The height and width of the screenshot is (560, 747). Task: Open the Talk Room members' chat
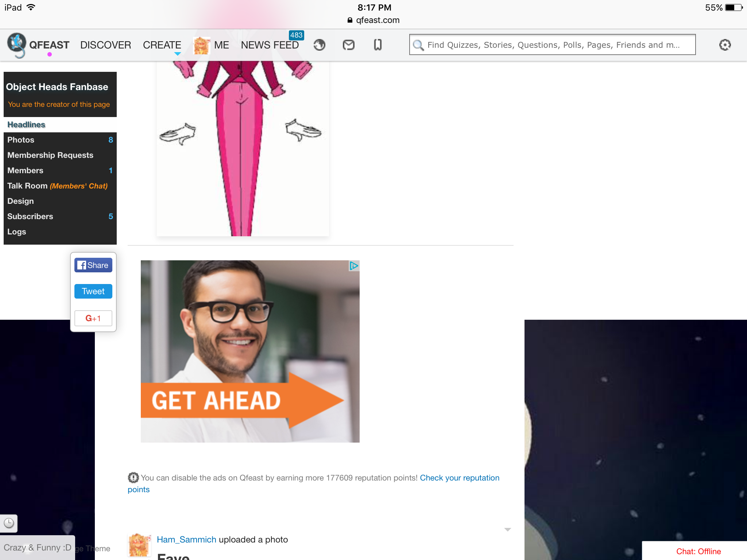[60, 186]
